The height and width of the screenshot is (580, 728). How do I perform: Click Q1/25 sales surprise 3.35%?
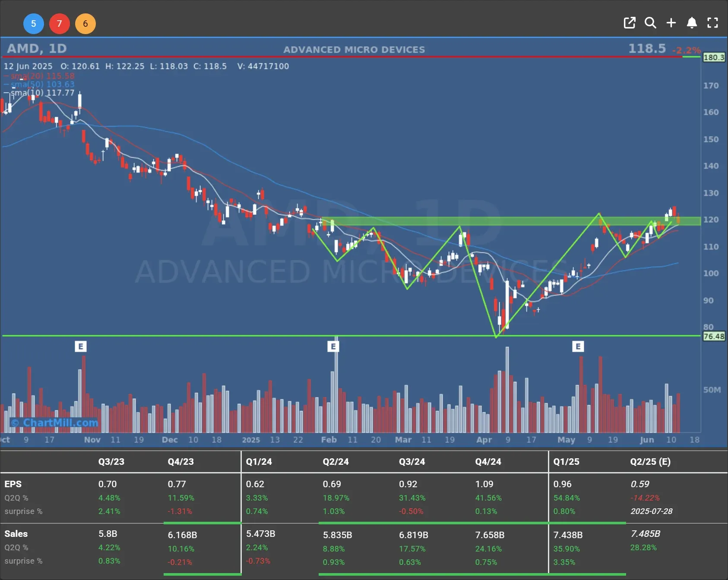click(564, 562)
